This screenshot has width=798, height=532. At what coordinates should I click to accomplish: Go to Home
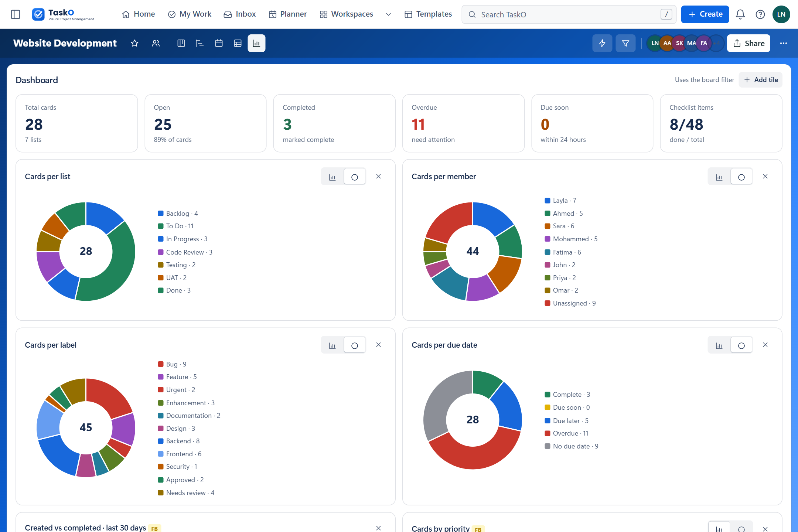[139, 14]
